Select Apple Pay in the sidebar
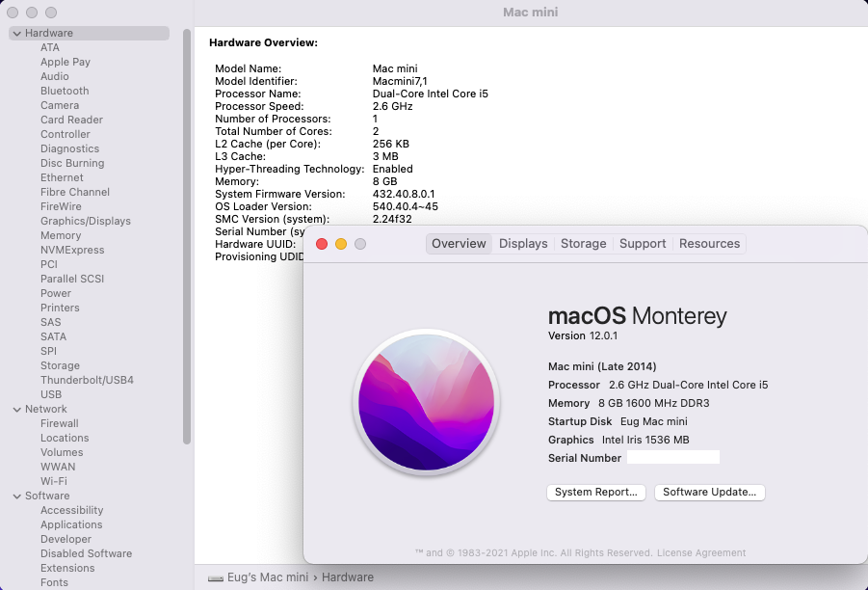The width and height of the screenshot is (868, 590). click(66, 62)
